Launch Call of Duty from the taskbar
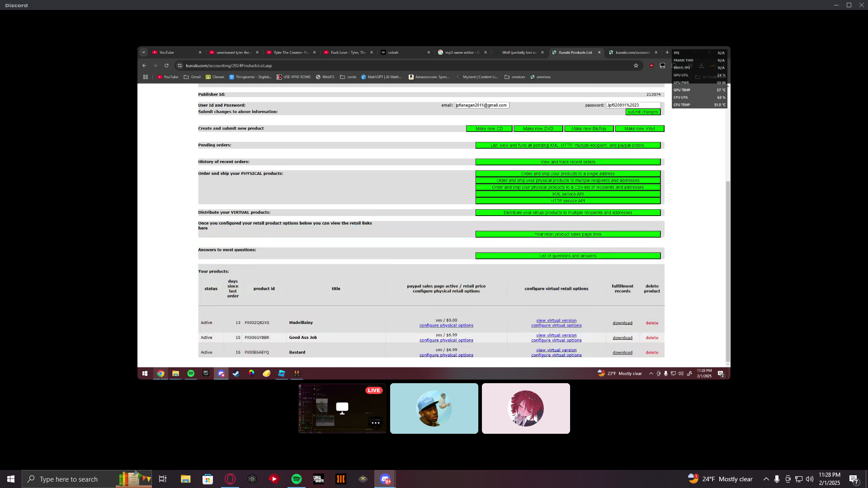 point(319,479)
